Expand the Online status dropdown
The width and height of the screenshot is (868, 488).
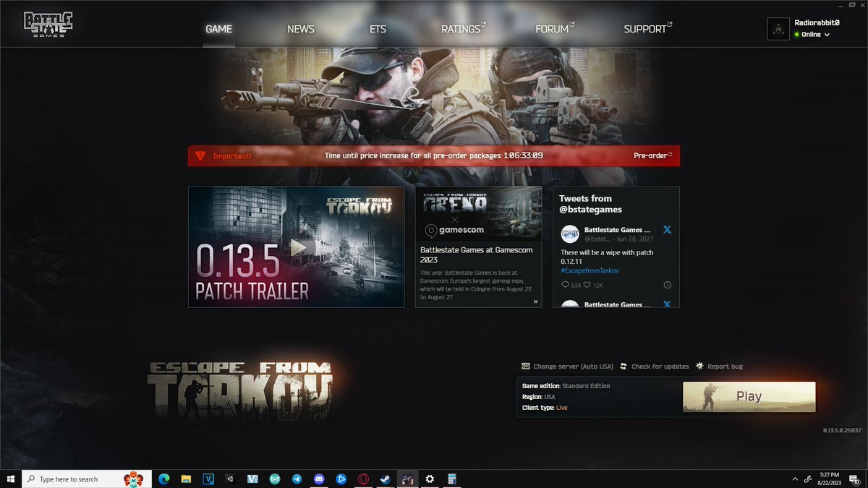pos(812,35)
